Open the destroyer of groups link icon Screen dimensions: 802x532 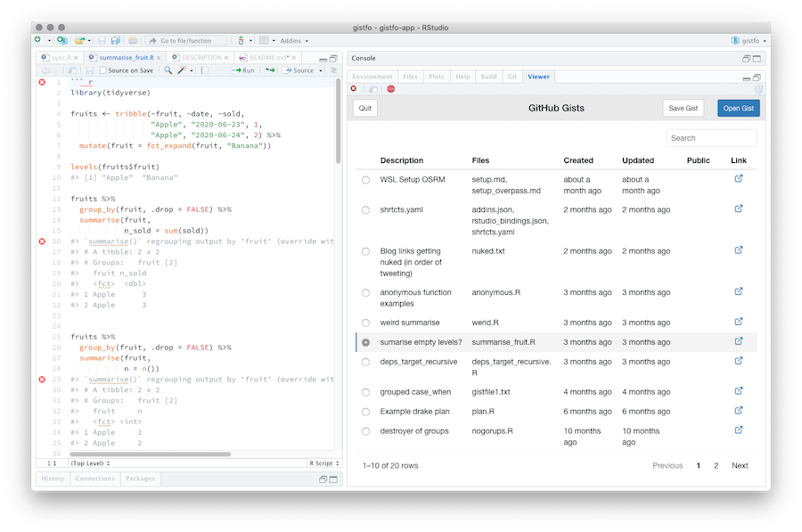(x=739, y=430)
